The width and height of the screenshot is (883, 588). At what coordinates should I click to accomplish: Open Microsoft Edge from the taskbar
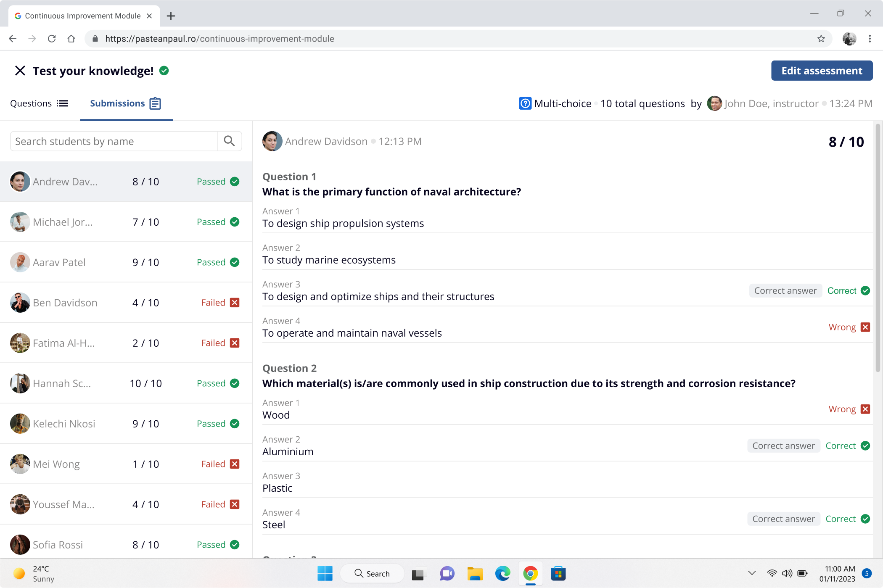tap(502, 573)
